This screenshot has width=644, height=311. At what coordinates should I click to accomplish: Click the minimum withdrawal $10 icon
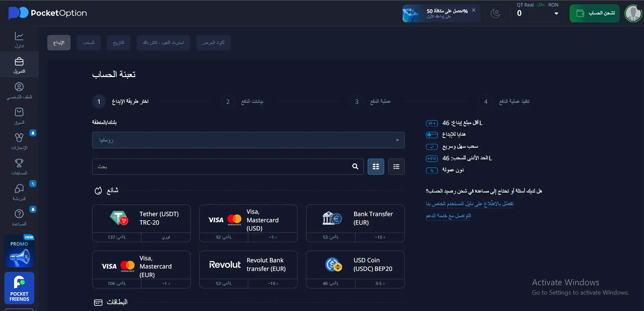[432, 159]
